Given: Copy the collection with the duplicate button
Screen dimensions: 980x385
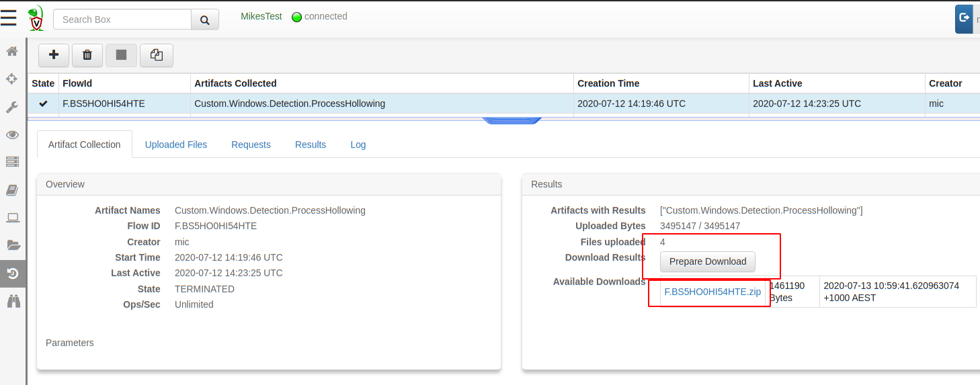Looking at the screenshot, I should [x=156, y=55].
